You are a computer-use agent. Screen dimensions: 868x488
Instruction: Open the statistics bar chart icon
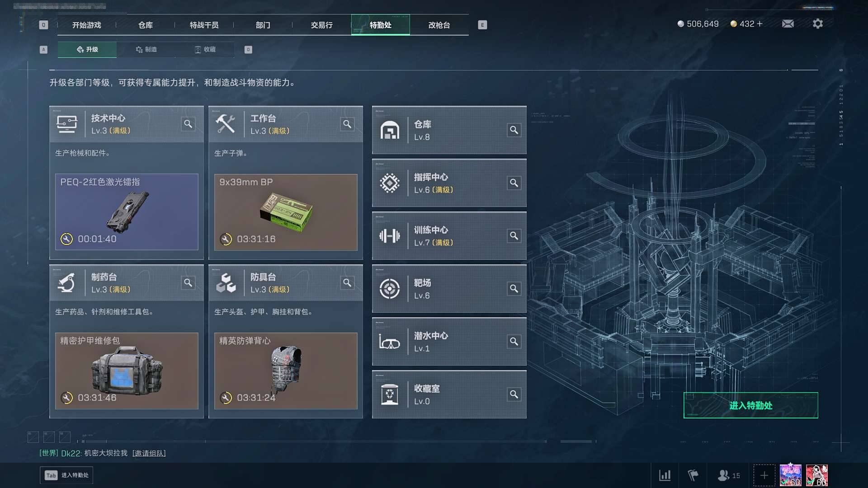pos(665,475)
